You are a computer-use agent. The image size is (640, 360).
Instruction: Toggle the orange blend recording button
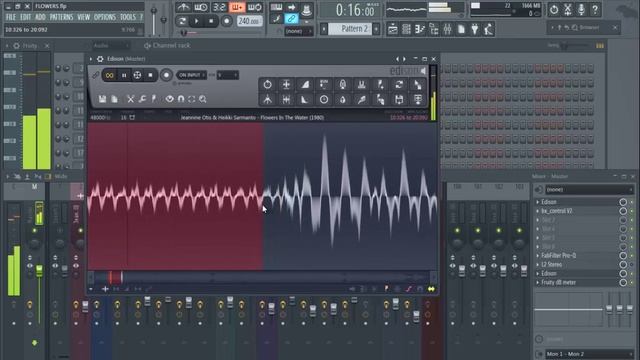[237, 7]
